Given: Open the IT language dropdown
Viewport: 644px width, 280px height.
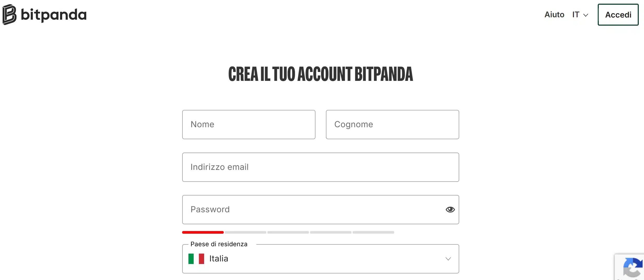Looking at the screenshot, I should click(580, 15).
